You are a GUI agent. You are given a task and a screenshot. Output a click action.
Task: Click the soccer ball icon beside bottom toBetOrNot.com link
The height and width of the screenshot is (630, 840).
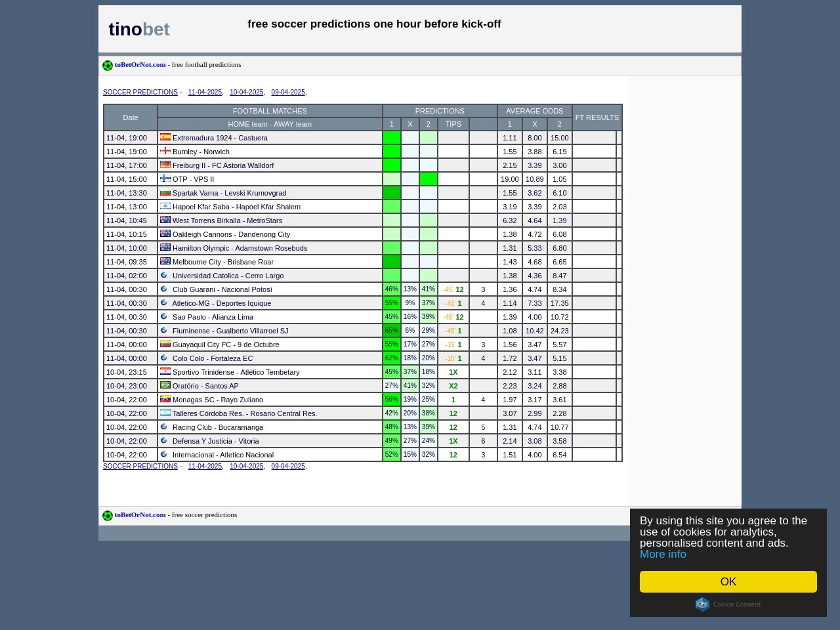coord(108,516)
